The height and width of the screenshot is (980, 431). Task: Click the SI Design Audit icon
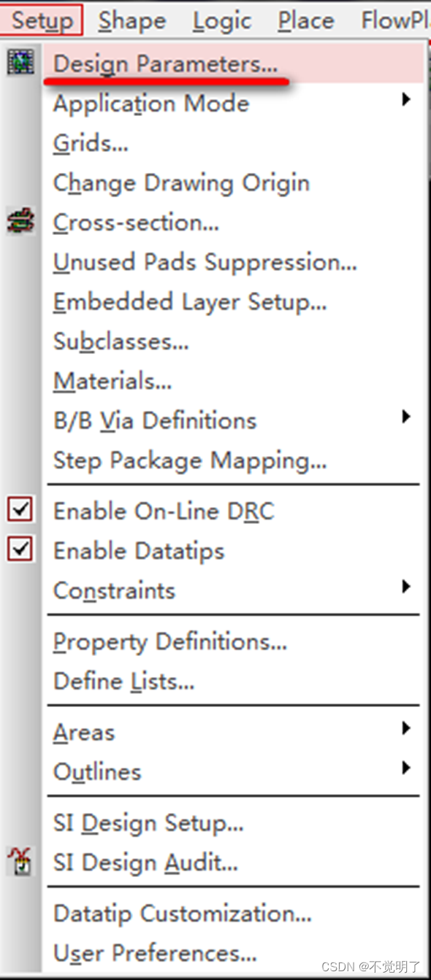pos(20,862)
